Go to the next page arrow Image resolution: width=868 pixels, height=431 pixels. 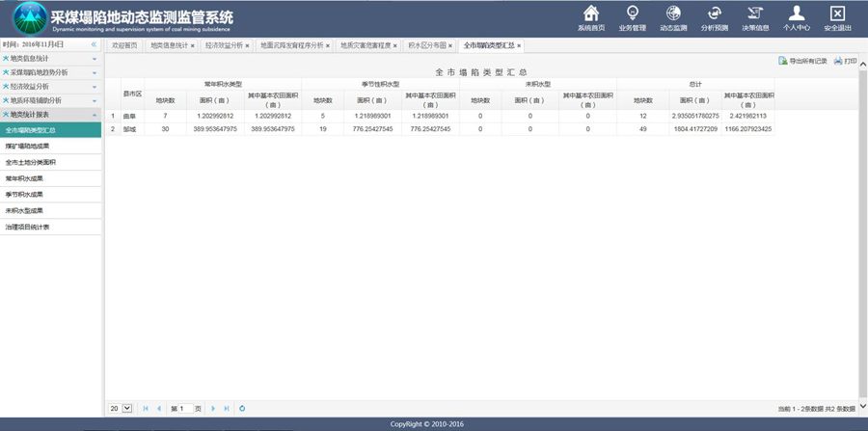coord(213,409)
